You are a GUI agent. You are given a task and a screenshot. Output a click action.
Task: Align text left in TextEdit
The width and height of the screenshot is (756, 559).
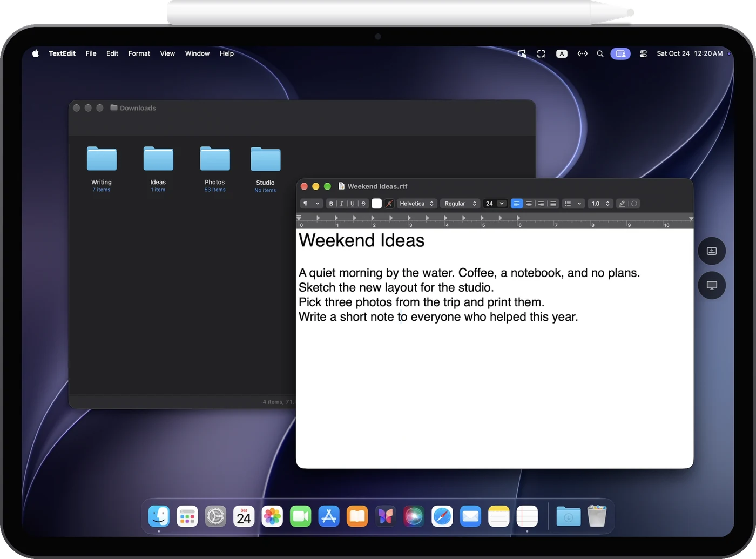click(x=517, y=204)
